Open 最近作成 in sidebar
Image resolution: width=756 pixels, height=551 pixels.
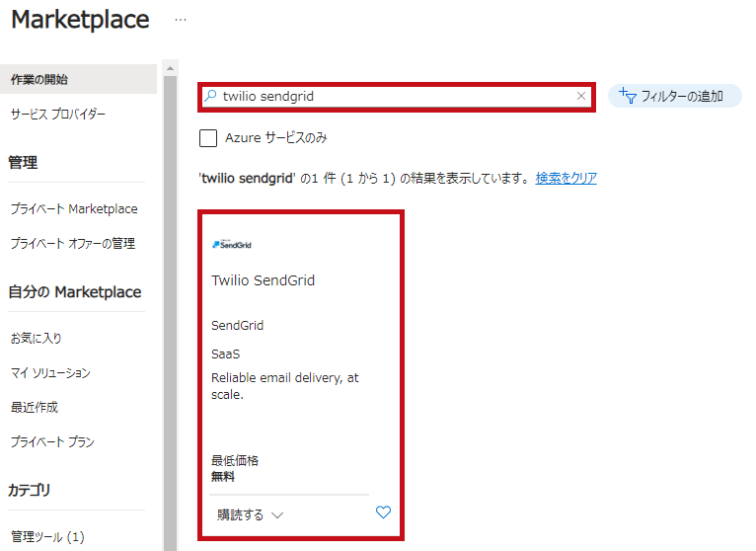pos(35,407)
